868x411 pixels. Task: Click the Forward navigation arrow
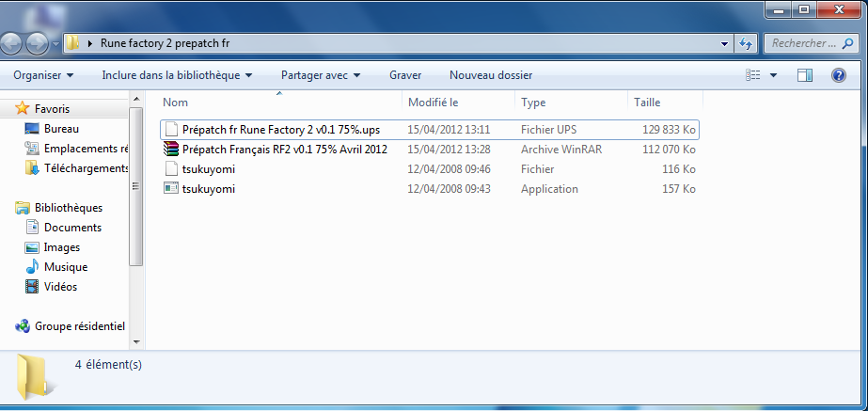(38, 43)
